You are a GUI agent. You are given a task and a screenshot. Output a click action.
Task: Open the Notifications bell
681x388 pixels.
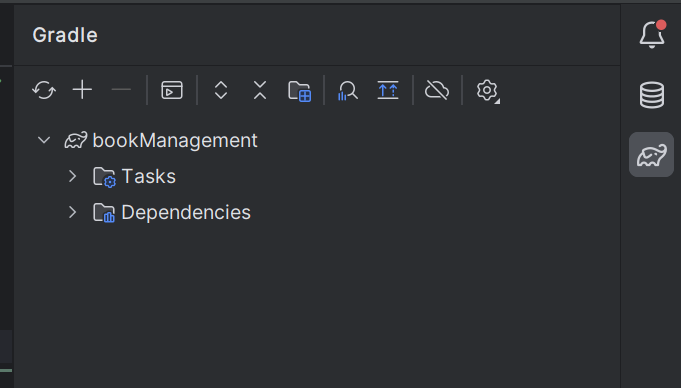651,34
